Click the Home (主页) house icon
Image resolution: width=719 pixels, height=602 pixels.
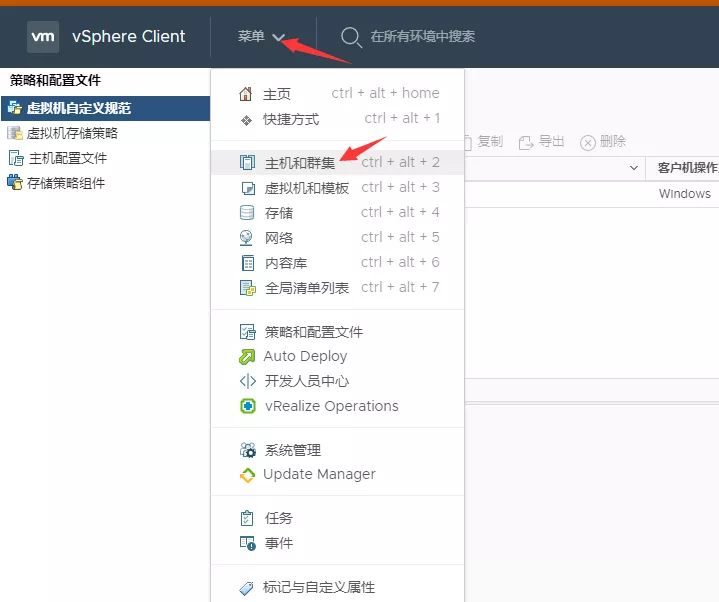[247, 94]
